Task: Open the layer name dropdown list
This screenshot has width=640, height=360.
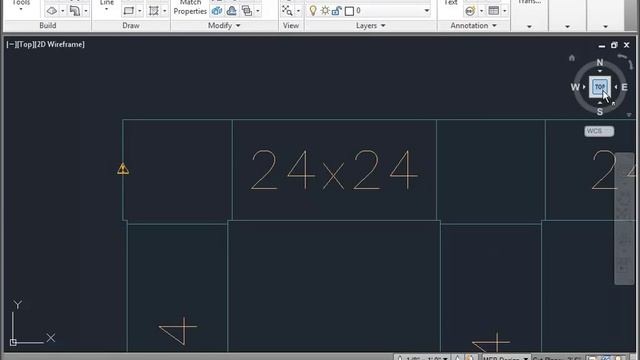Action: point(427,11)
